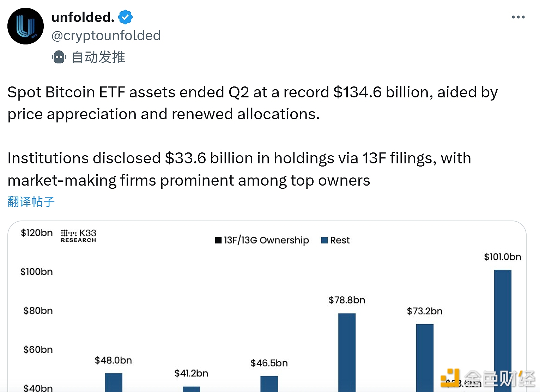Select the tall blue $101.0bn bar
This screenshot has height=392, width=540.
[x=502, y=330]
